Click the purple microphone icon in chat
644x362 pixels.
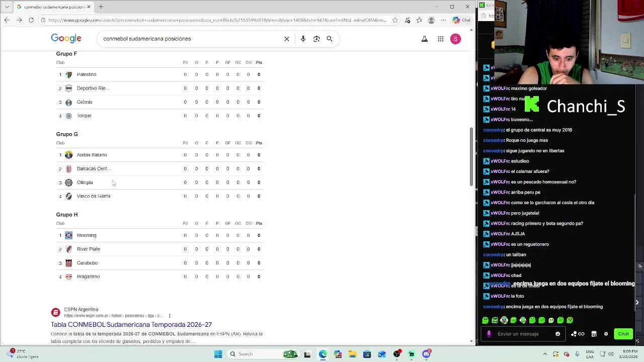(x=489, y=334)
